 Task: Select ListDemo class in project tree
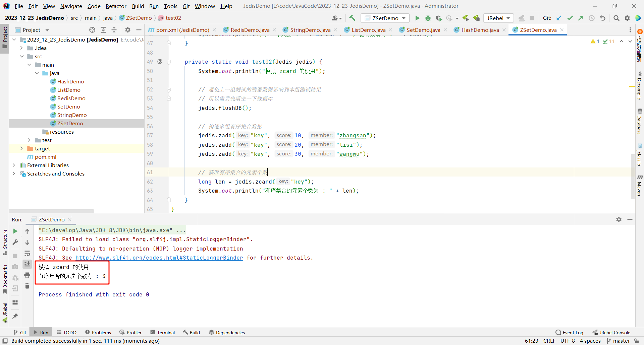tap(69, 90)
